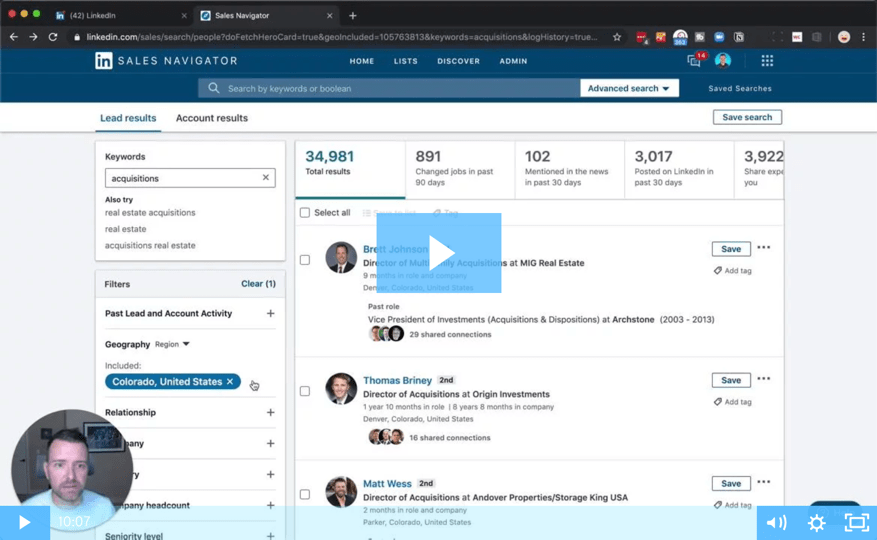
Task: Open the Geography Region dropdown
Action: [x=172, y=344]
